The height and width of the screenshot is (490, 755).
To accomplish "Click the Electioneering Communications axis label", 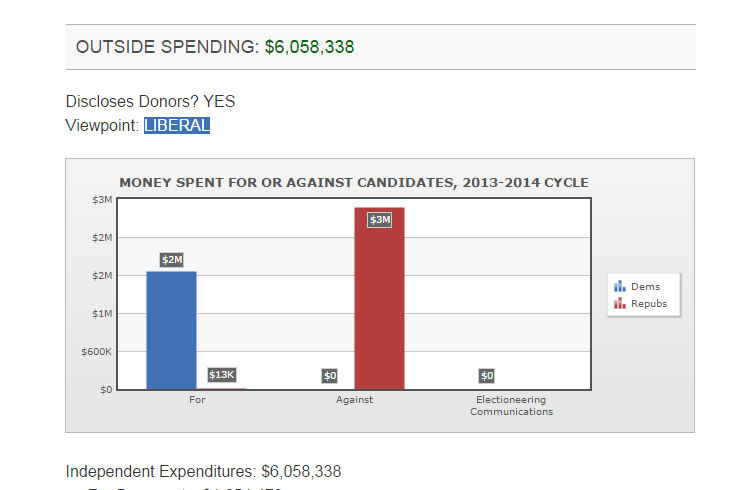I will click(x=511, y=405).
